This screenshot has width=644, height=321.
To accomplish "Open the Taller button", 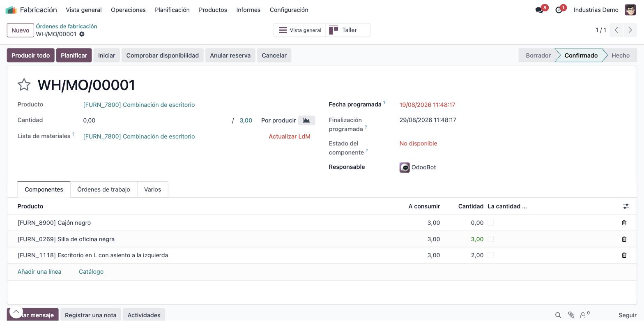I will (x=348, y=30).
